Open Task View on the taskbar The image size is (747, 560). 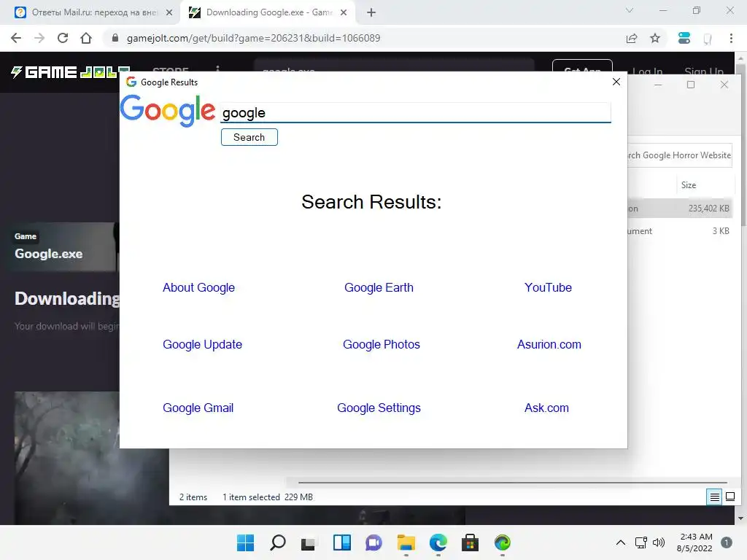click(x=309, y=542)
